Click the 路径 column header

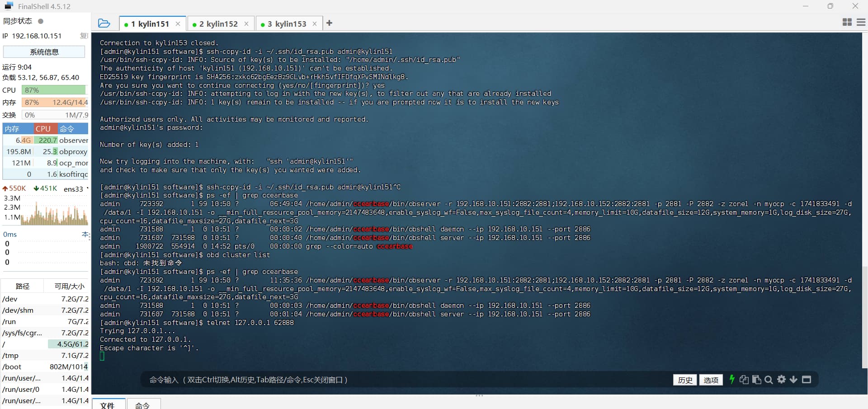tap(23, 286)
